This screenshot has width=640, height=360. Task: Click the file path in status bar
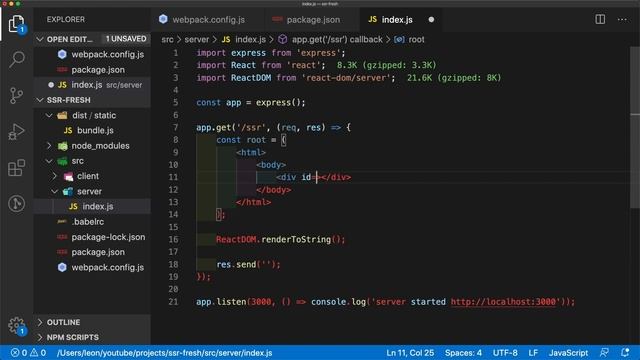tap(164, 353)
